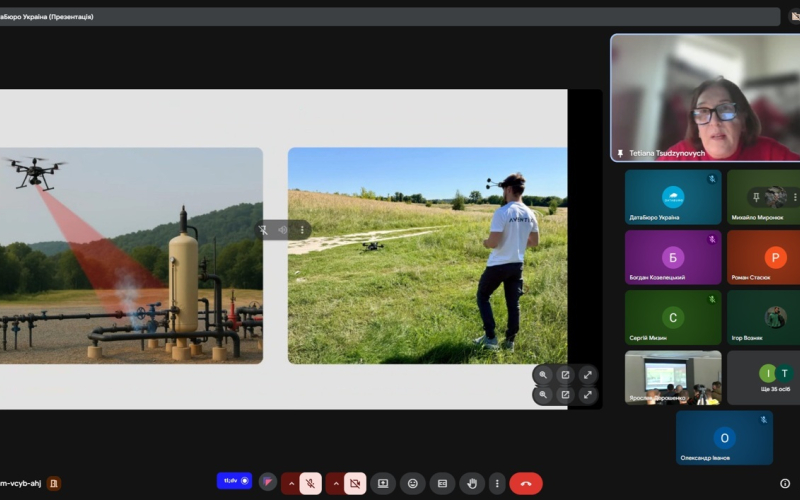Open more options three-dot menu in toolbar
Viewport: 800px width, 500px height.
click(x=497, y=484)
